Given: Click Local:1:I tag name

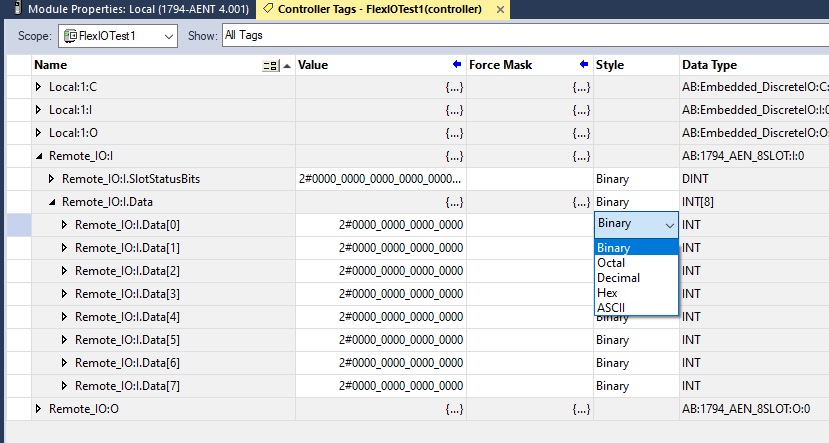Looking at the screenshot, I should point(70,110).
